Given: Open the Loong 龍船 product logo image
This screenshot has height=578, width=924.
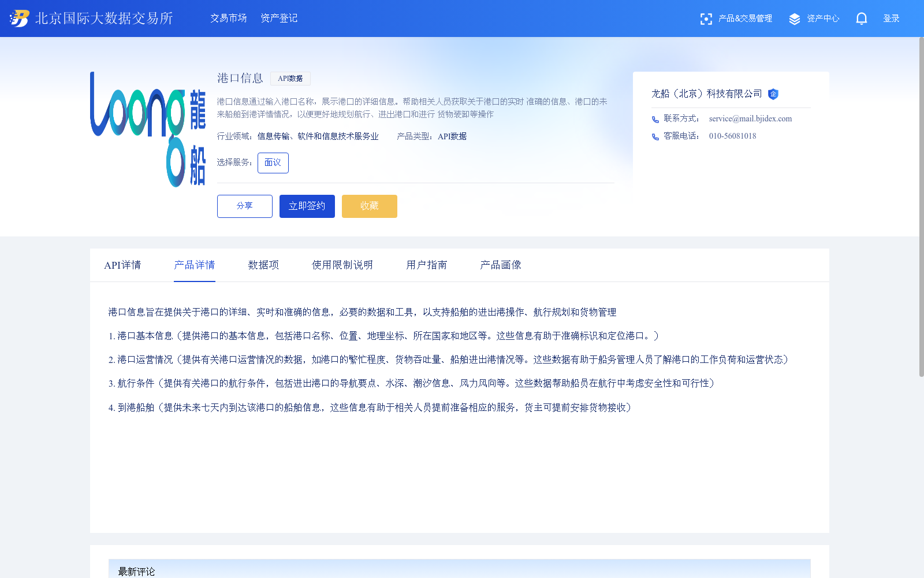Looking at the screenshot, I should 148,129.
